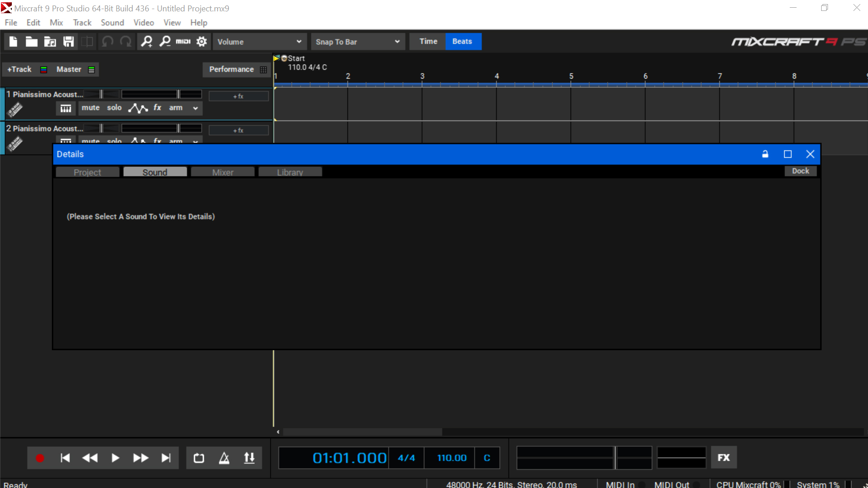Viewport: 868px width, 488px height.
Task: Zoom out with the magnifier minus icon
Action: point(165,42)
